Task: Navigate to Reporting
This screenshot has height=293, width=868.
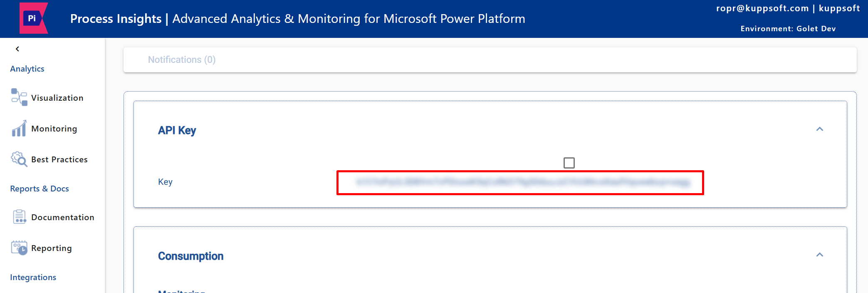Action: pos(52,248)
